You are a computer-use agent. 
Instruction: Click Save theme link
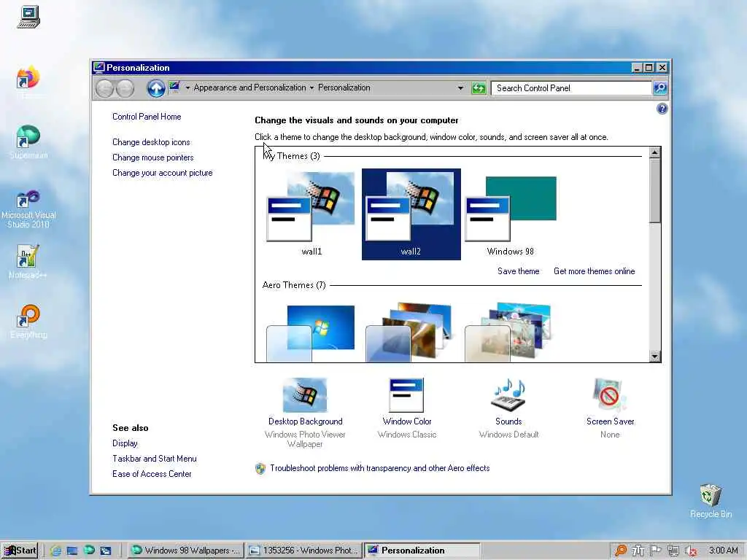pos(519,271)
